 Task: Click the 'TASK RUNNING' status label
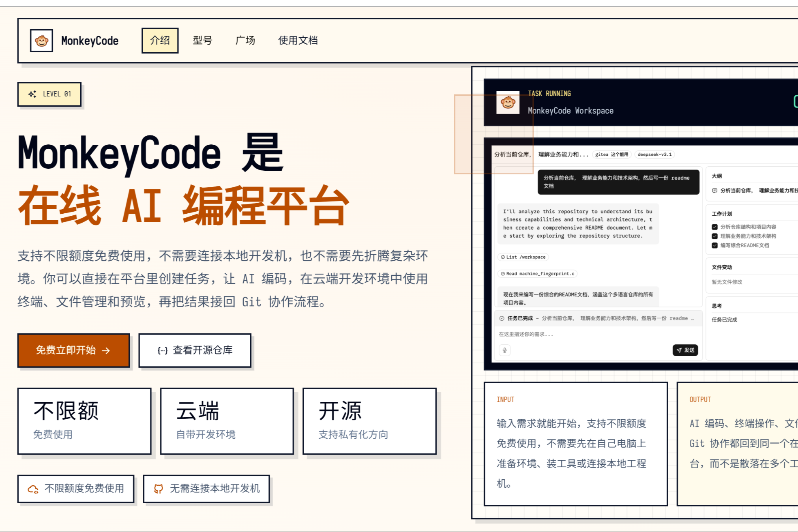pyautogui.click(x=549, y=94)
